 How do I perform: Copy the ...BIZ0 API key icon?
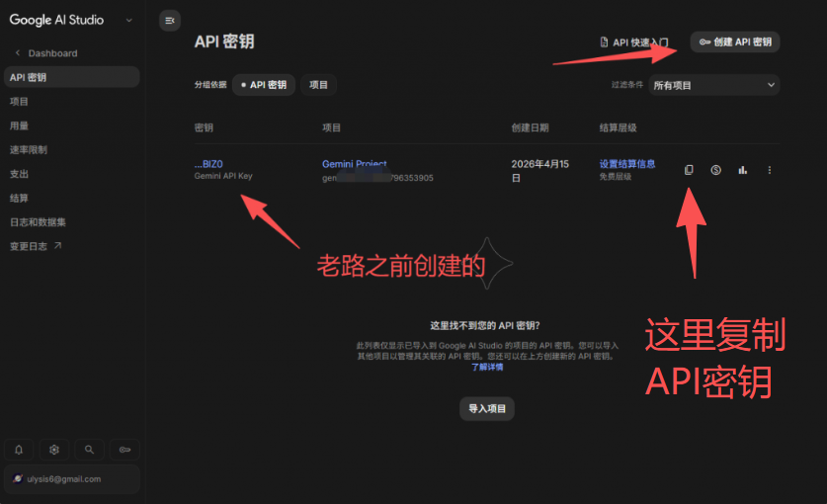pyautogui.click(x=689, y=170)
